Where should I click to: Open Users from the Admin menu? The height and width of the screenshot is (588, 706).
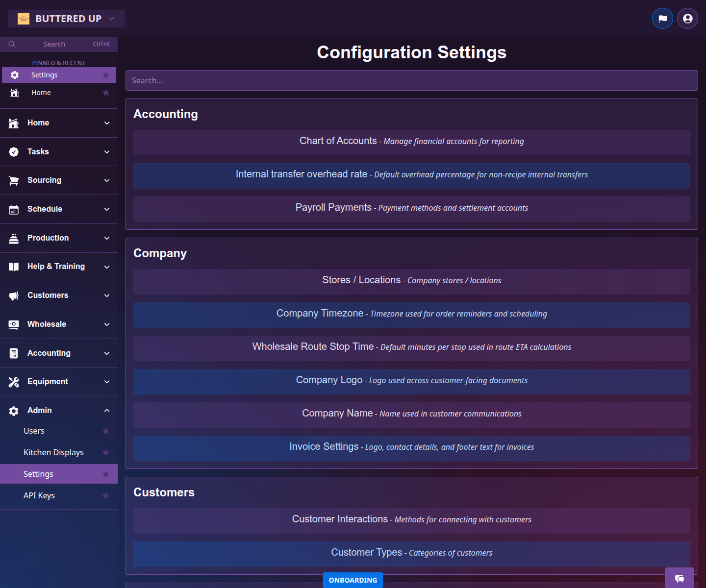click(x=34, y=431)
